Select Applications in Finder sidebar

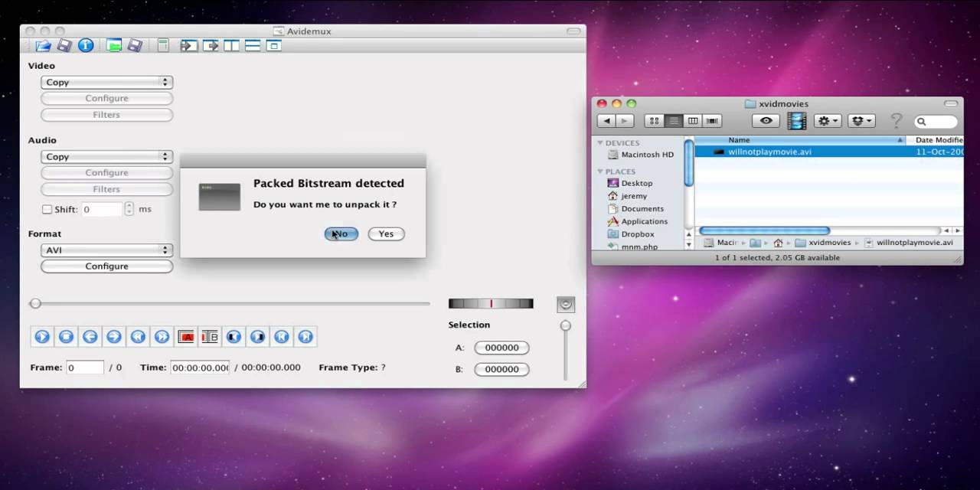pos(638,221)
